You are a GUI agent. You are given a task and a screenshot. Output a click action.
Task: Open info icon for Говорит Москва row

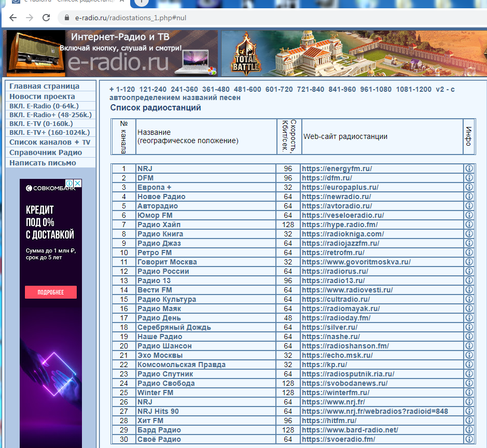[x=469, y=261]
